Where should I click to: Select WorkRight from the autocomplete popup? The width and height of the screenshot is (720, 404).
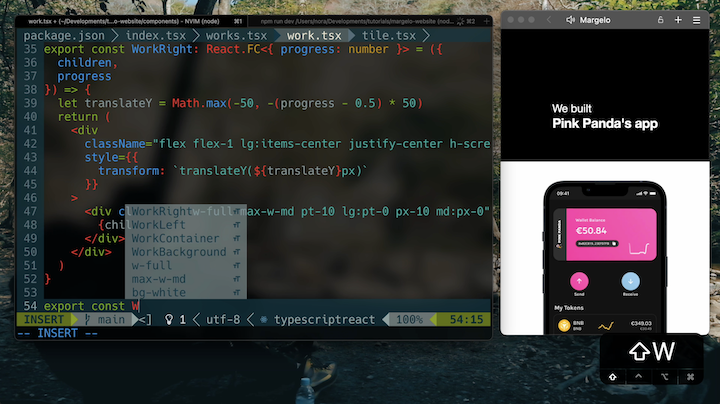point(161,211)
